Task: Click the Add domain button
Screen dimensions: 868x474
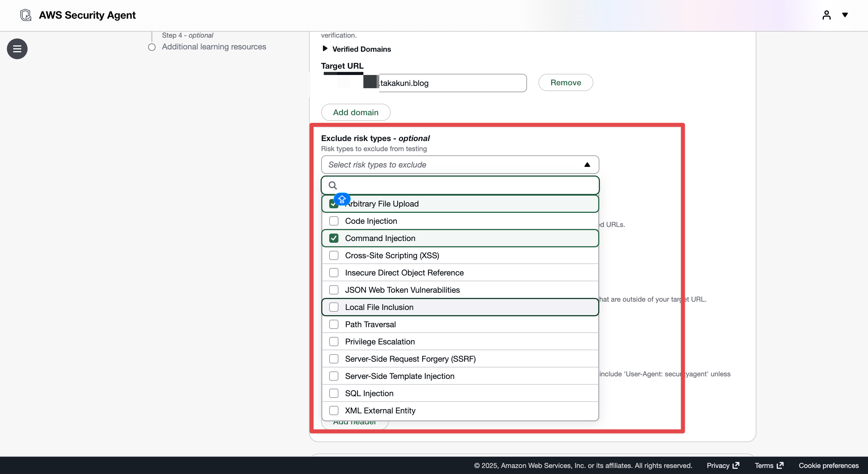Action: [x=355, y=112]
